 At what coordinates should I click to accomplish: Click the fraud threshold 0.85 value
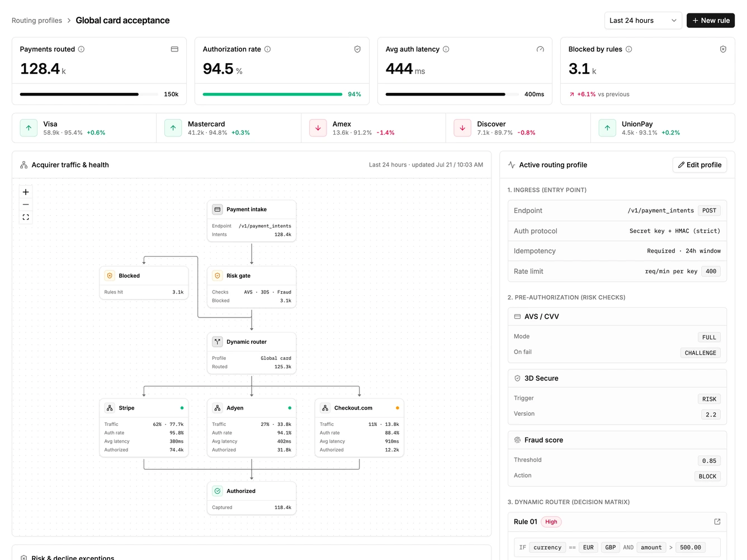pos(709,461)
